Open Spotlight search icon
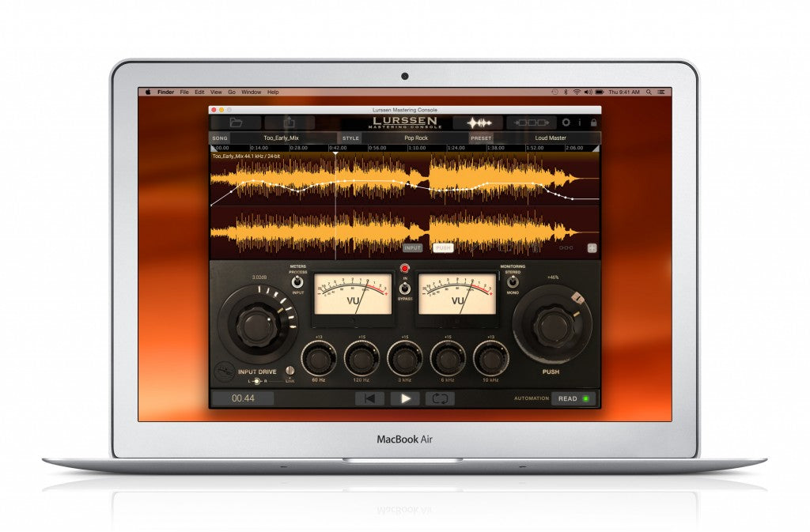Screen dimensions: 810x532 click(649, 92)
